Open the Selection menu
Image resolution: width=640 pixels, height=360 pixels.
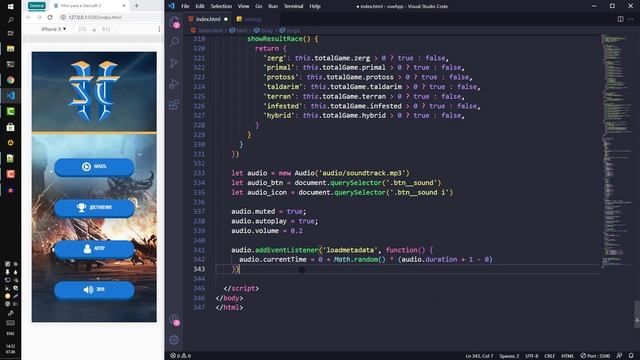pos(221,6)
